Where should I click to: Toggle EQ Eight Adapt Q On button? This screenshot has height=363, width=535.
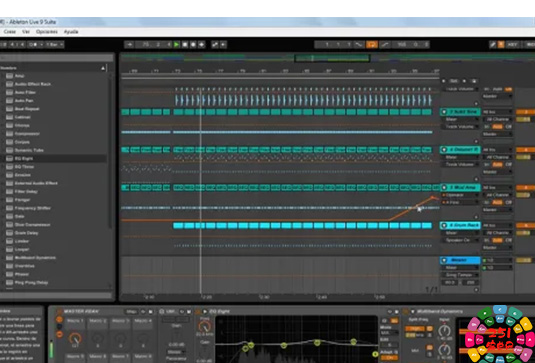(389, 358)
